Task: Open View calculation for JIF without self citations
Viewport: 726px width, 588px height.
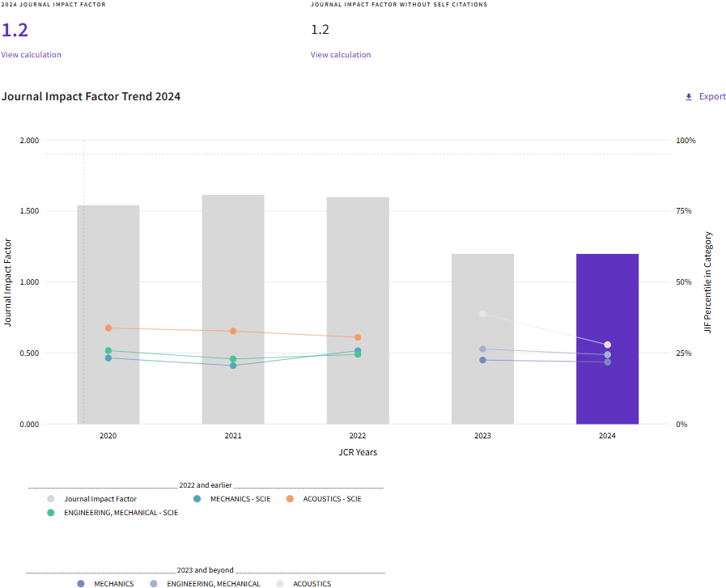Action: point(341,55)
